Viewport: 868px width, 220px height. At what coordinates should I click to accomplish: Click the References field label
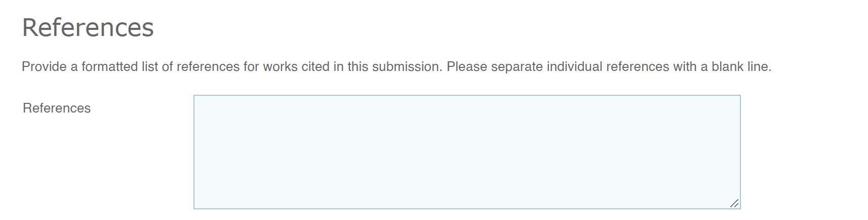[57, 108]
